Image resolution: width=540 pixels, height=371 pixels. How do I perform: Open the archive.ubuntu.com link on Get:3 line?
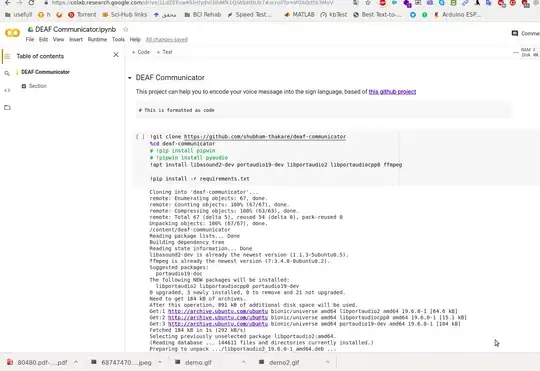click(x=218, y=324)
